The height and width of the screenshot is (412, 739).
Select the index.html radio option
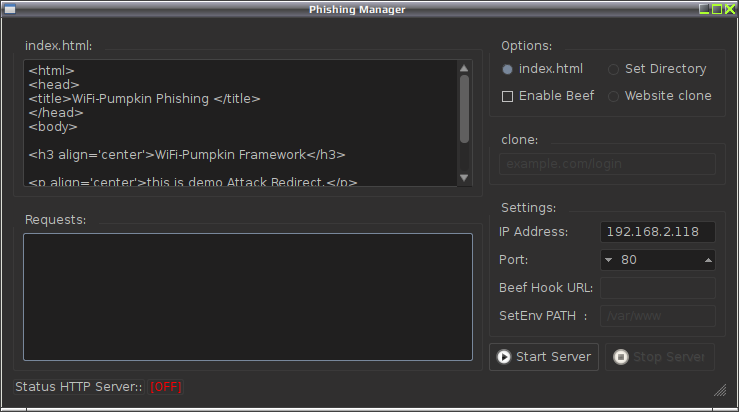point(542,69)
